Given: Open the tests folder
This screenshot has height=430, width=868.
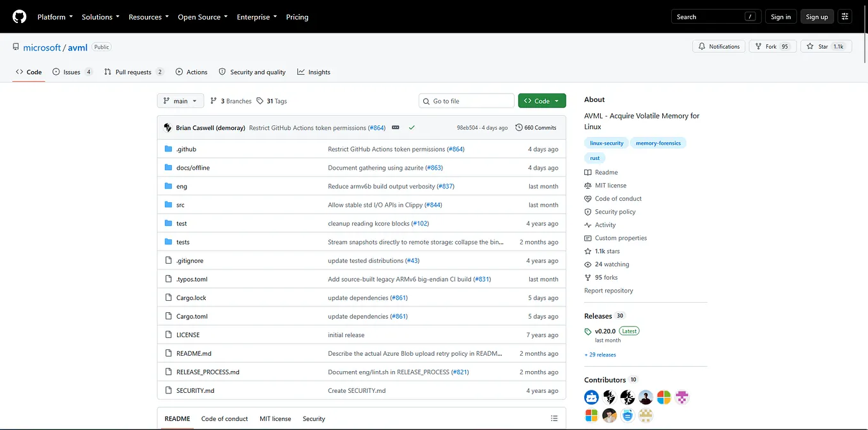Looking at the screenshot, I should [183, 242].
